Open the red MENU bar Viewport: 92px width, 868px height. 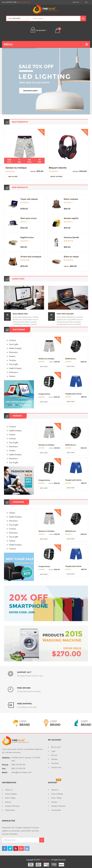(x=46, y=44)
